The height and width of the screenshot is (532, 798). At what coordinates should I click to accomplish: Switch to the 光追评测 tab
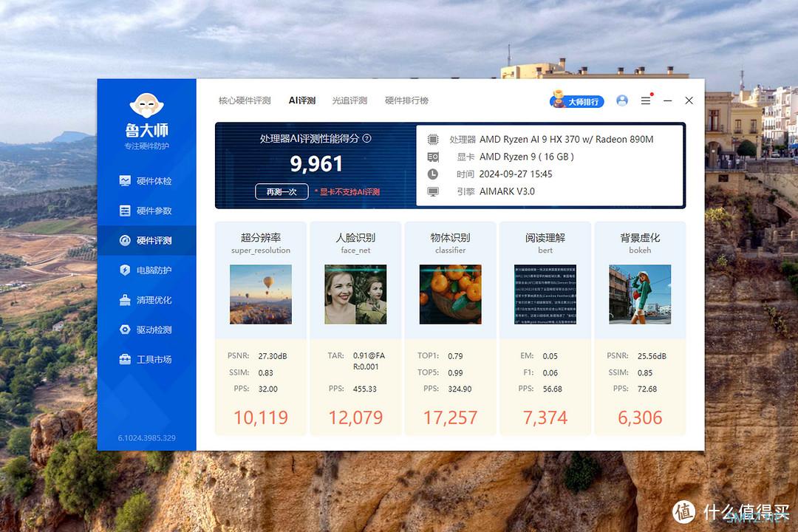click(349, 100)
